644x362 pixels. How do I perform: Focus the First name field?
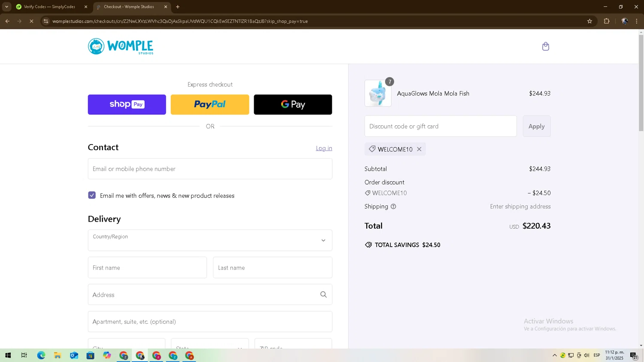click(x=147, y=268)
